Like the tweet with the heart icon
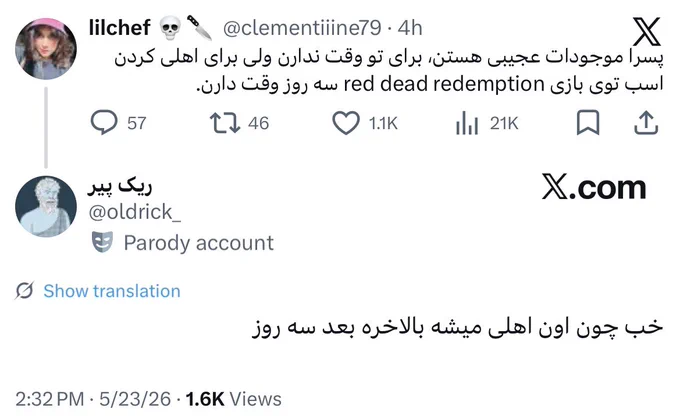 pyautogui.click(x=346, y=123)
